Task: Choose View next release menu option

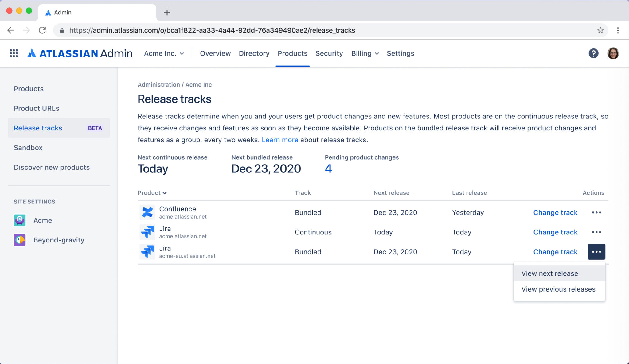Action: coord(549,273)
